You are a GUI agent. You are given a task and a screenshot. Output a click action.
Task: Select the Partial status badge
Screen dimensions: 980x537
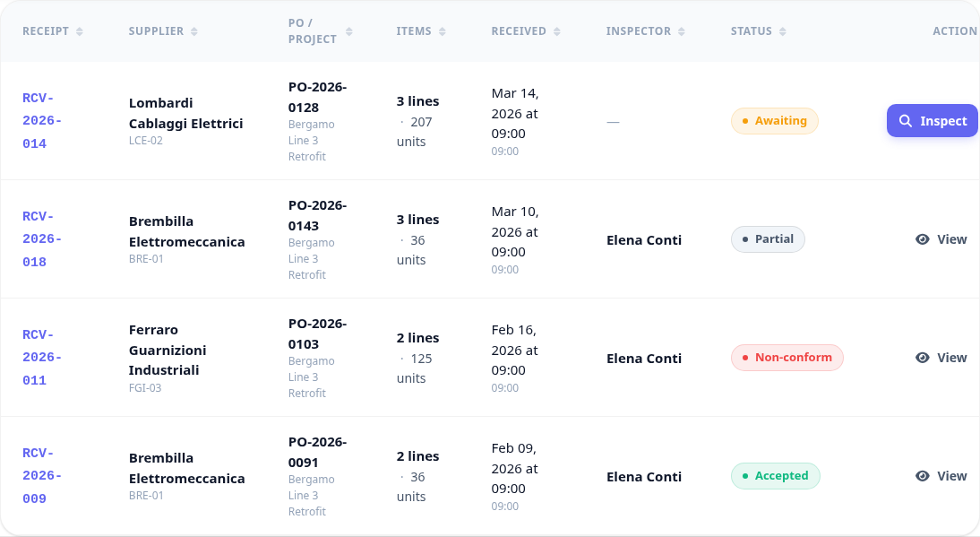pos(768,239)
